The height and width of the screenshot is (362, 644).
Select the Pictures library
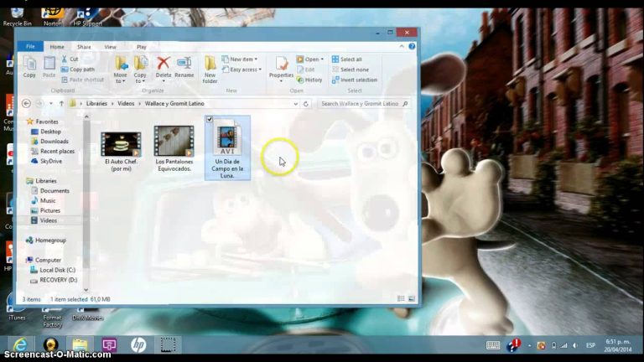[x=50, y=210]
